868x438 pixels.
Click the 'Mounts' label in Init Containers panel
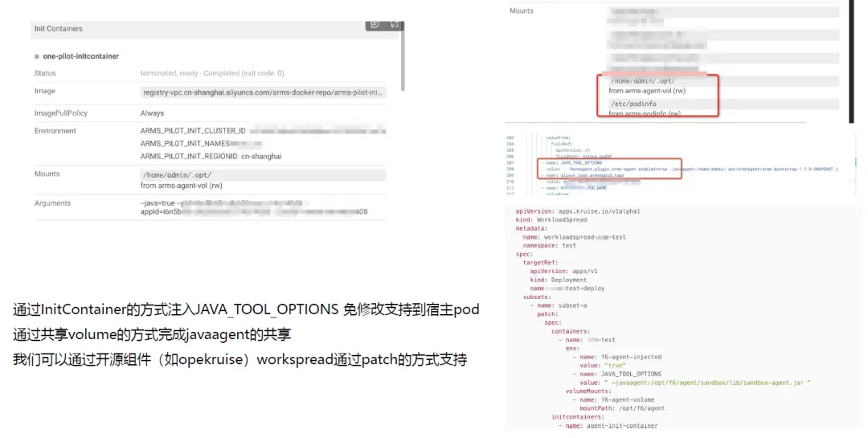(x=47, y=174)
